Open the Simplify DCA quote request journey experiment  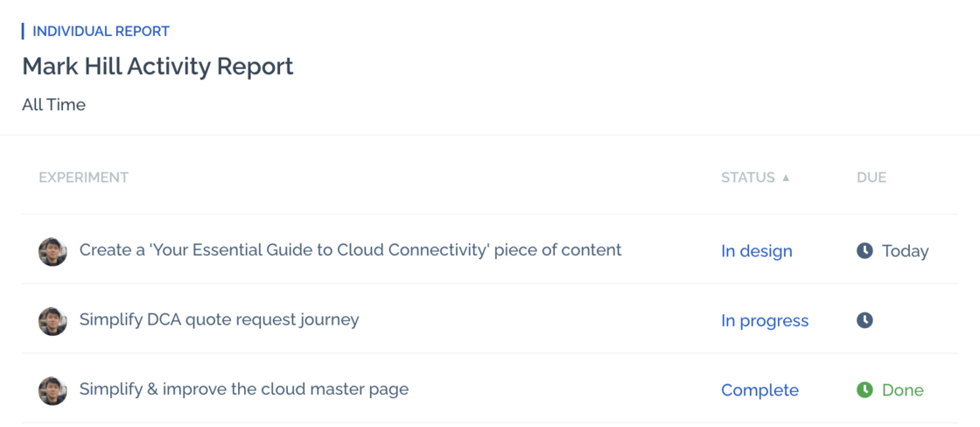pyautogui.click(x=219, y=319)
